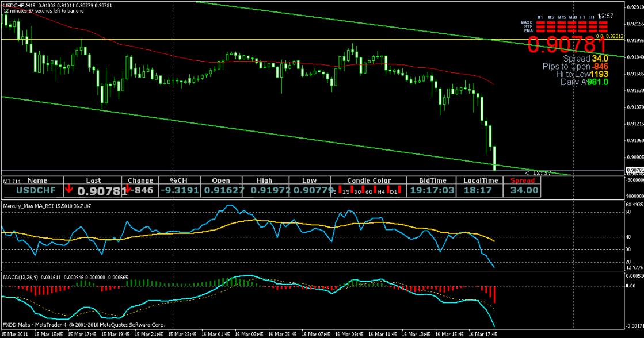Click the large red 0.90781 price display
The image size is (644, 338).
[x=567, y=45]
